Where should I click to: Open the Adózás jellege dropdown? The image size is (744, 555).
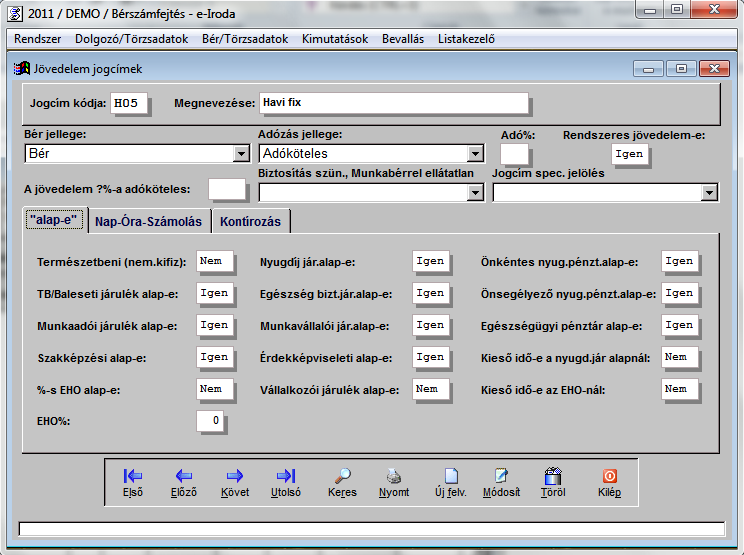(x=475, y=154)
